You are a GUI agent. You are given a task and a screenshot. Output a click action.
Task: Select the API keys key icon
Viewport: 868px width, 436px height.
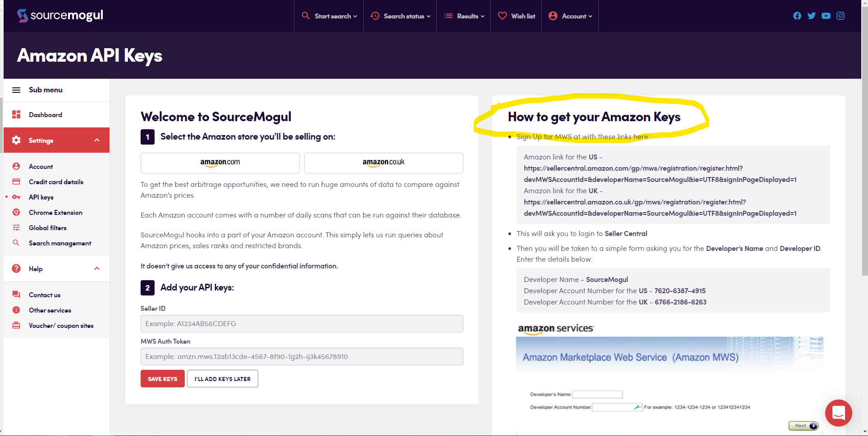(x=16, y=197)
